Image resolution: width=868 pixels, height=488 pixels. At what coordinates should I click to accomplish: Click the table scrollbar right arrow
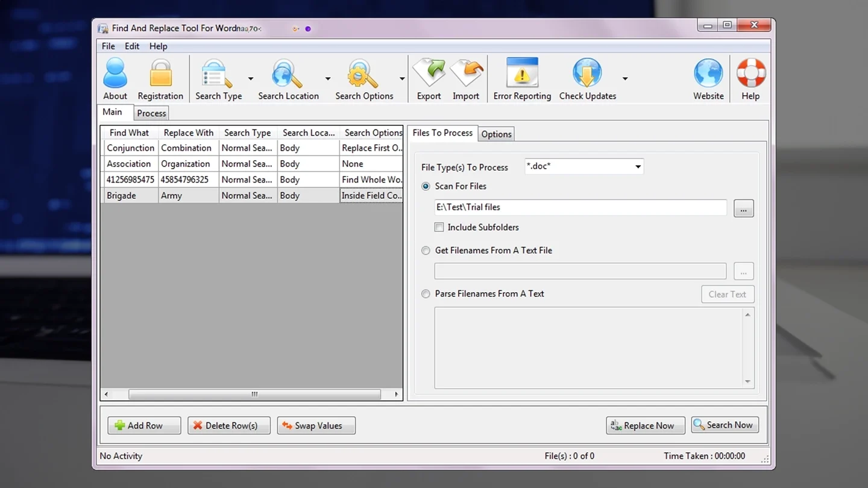396,395
